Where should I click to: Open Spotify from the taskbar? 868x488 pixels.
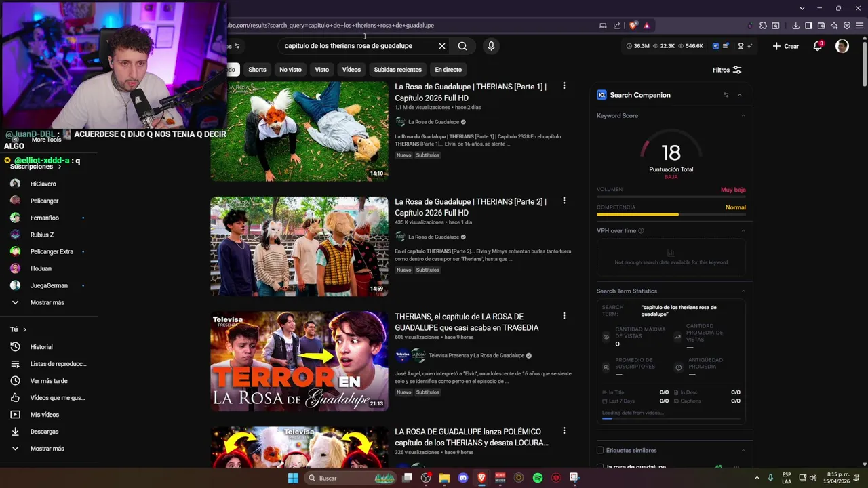coord(538,478)
